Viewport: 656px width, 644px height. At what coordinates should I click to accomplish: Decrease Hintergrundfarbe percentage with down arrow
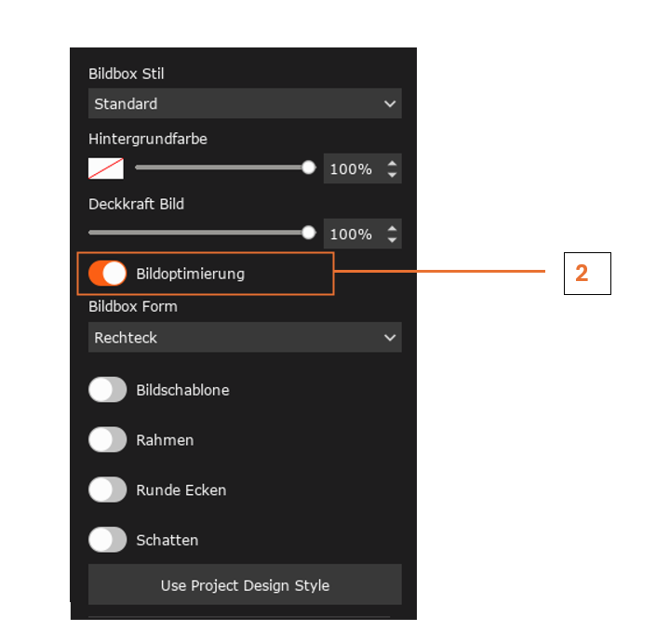pos(392,175)
